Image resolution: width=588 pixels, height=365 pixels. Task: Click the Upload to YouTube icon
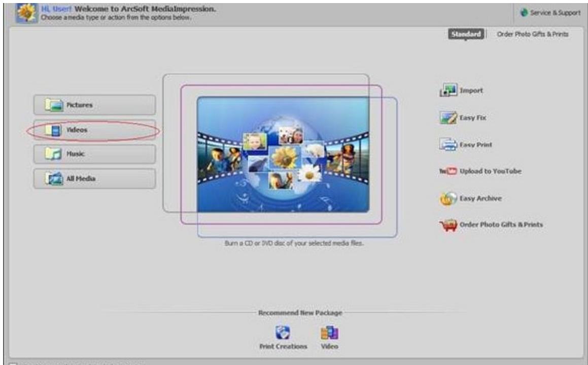[448, 171]
